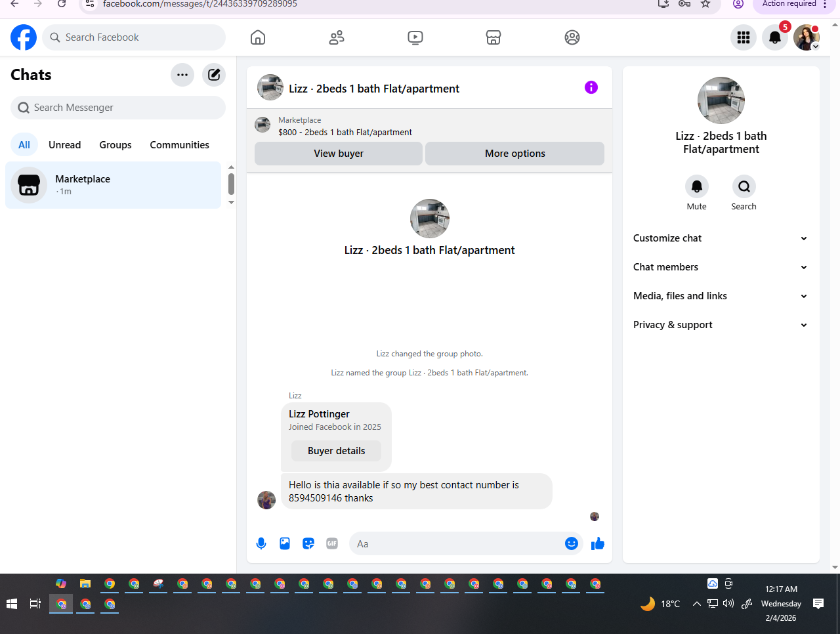
Task: Send a thumbs-up like
Action: pos(598,543)
